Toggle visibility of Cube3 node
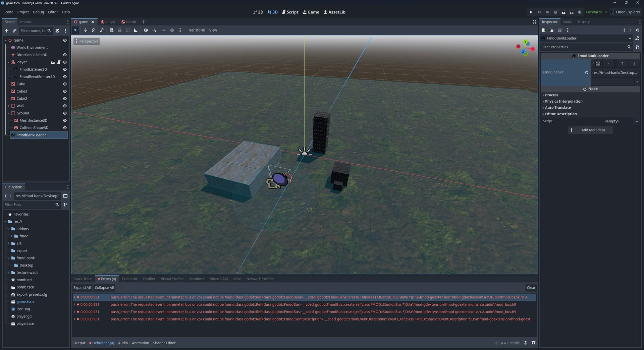 (x=65, y=92)
